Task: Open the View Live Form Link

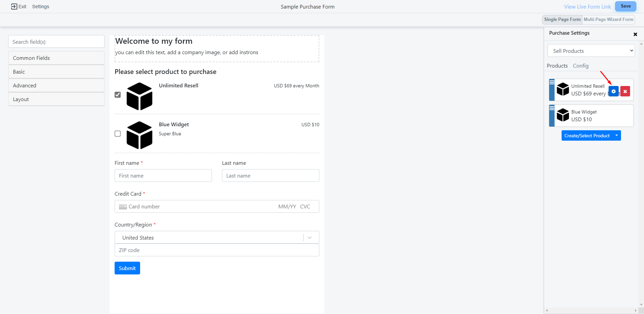Action: click(587, 7)
